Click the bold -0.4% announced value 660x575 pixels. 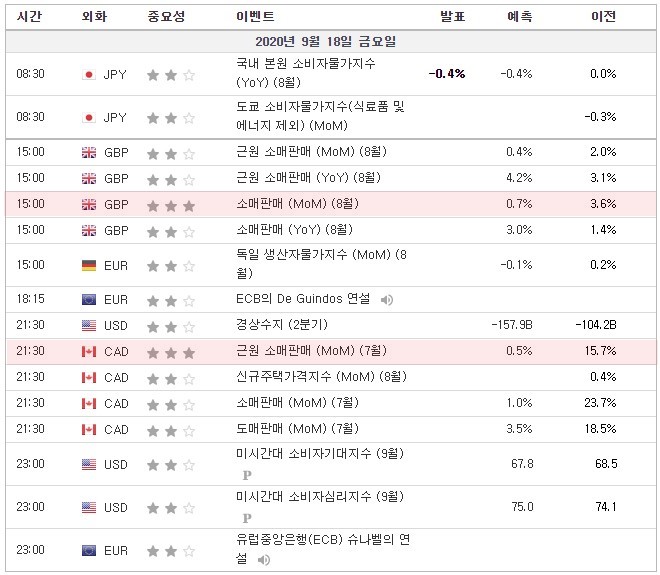[x=447, y=74]
